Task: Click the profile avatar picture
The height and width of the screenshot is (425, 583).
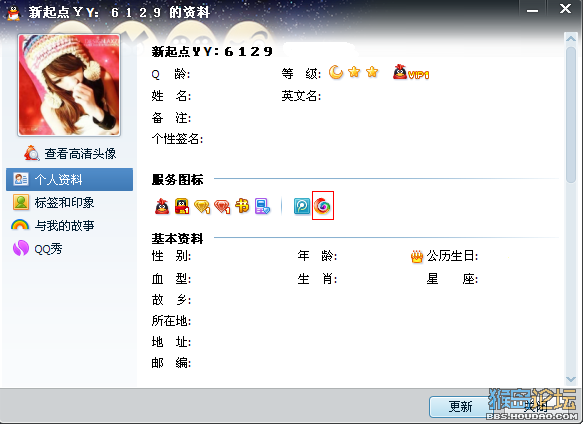Action: [x=69, y=85]
